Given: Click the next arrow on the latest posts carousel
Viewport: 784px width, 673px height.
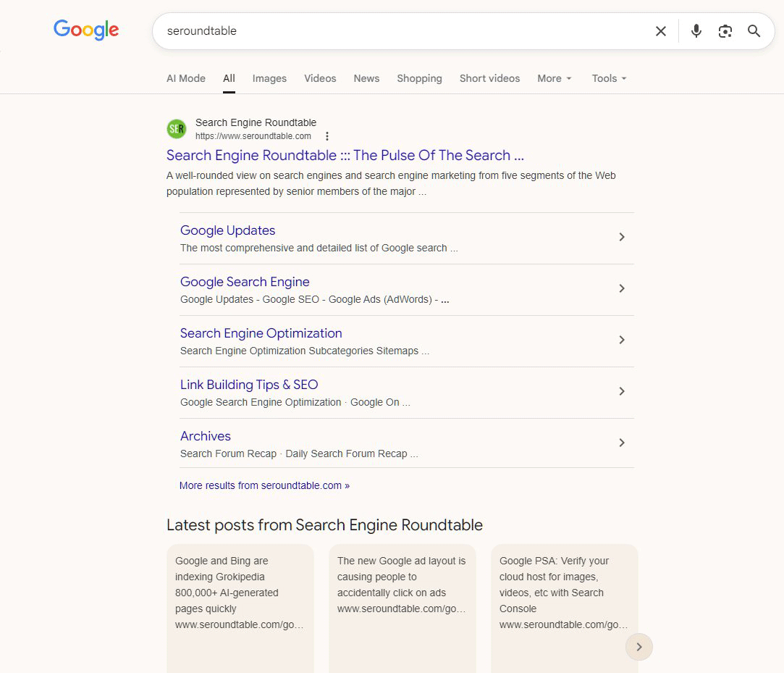Looking at the screenshot, I should pos(638,647).
